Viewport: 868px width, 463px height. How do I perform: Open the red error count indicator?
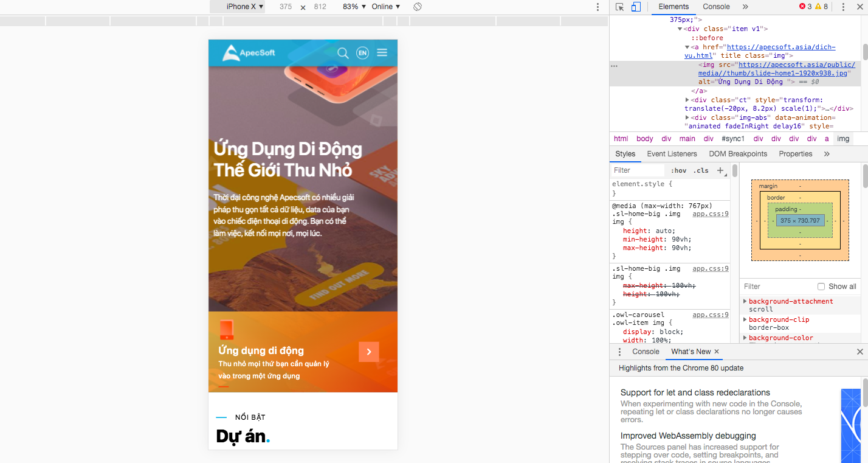pyautogui.click(x=805, y=7)
